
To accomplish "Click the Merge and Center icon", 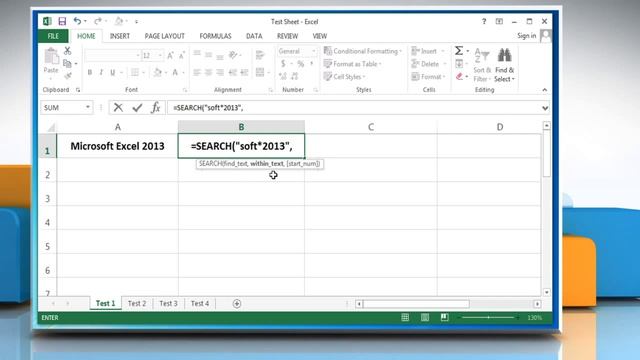I will pyautogui.click(x=260, y=73).
